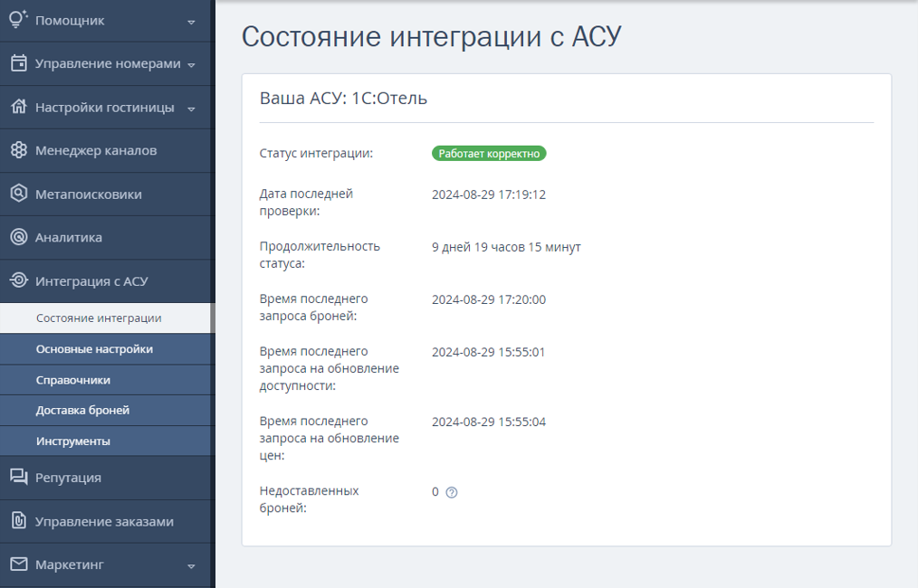This screenshot has height=588, width=918.
Task: Click the sync icon beside Интеграция с АСУ
Action: tap(19, 280)
